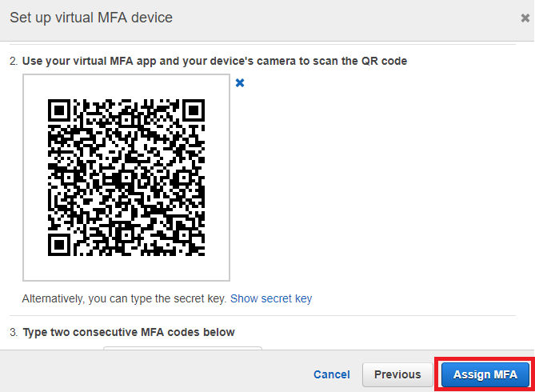This screenshot has height=392, width=535.
Task: Click the dialog title 'Set up virtual MFA device'
Action: coord(90,18)
